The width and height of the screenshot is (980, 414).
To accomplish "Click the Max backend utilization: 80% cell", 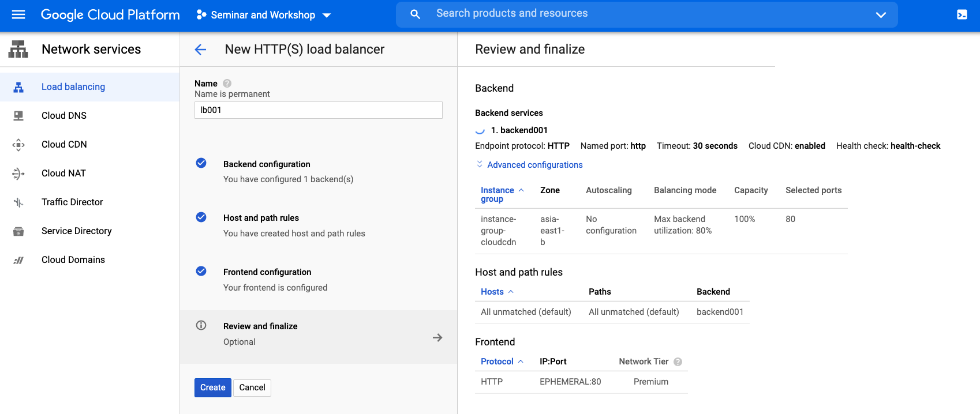I will pos(683,225).
